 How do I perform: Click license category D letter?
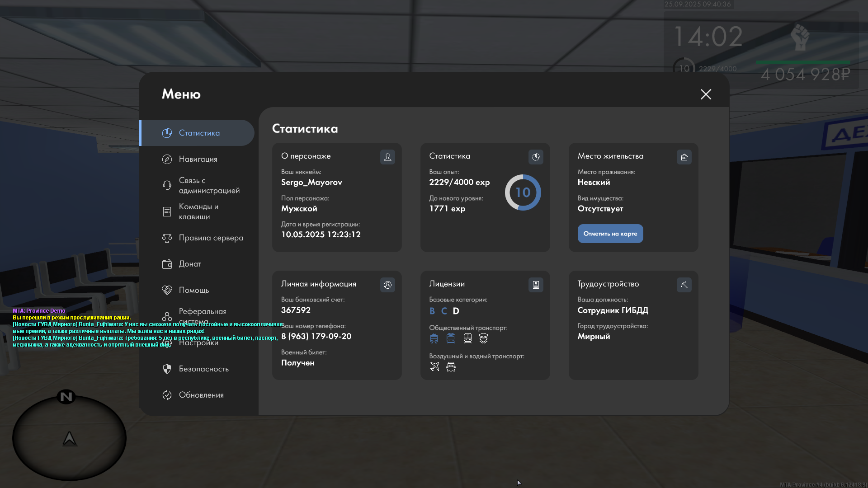pyautogui.click(x=456, y=311)
